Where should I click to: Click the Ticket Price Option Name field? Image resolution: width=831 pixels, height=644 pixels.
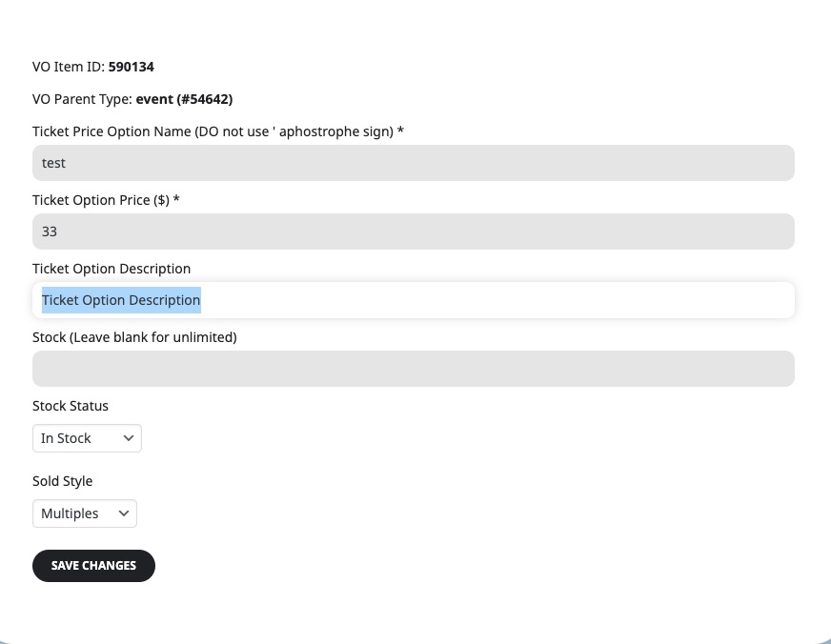pos(414,163)
